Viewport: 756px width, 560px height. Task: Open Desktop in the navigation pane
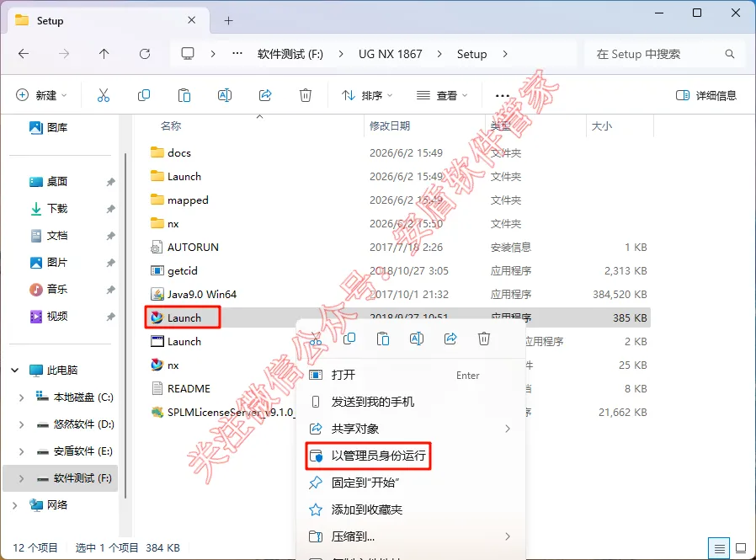click(48, 181)
